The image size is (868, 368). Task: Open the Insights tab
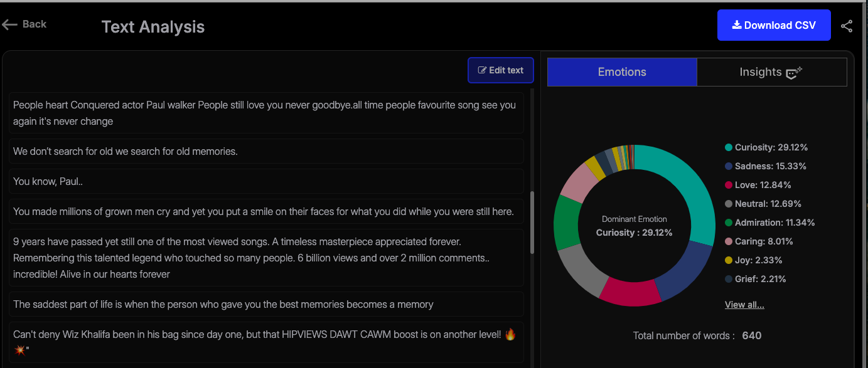pos(771,72)
